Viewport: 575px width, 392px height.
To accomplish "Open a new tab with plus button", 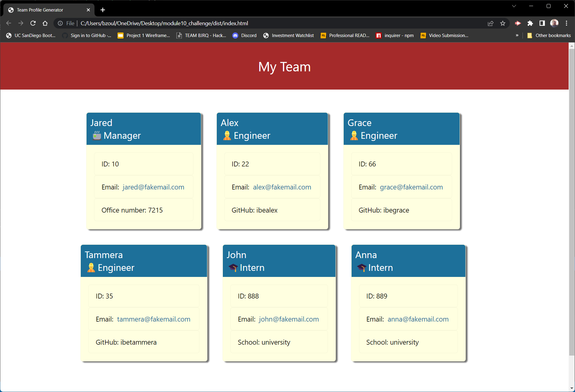I will [103, 10].
